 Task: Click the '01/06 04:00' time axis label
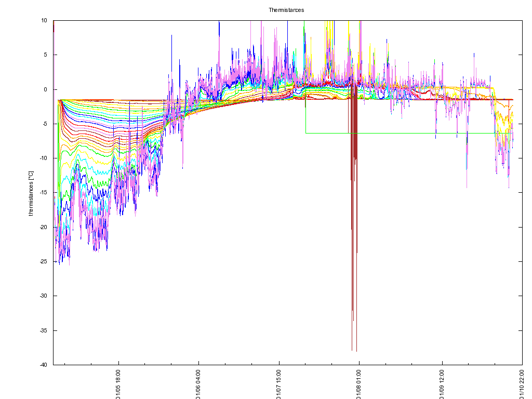pyautogui.click(x=198, y=384)
